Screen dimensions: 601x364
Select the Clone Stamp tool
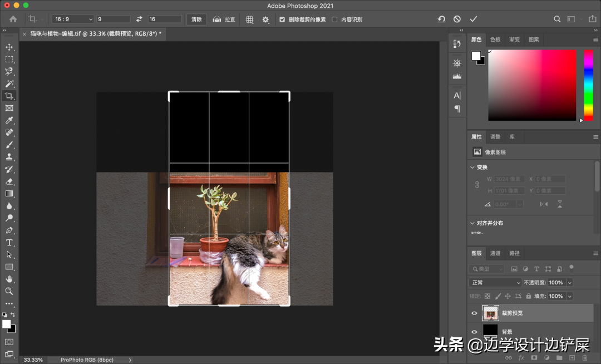(x=9, y=157)
